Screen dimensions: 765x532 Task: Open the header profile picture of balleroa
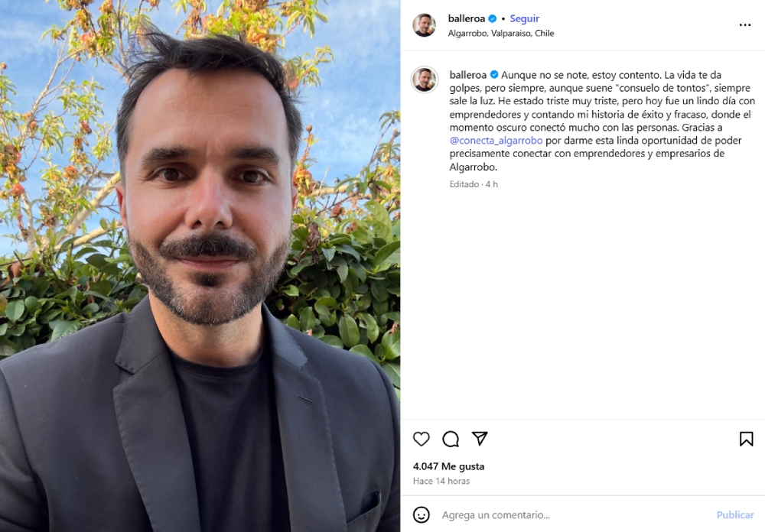click(x=425, y=25)
